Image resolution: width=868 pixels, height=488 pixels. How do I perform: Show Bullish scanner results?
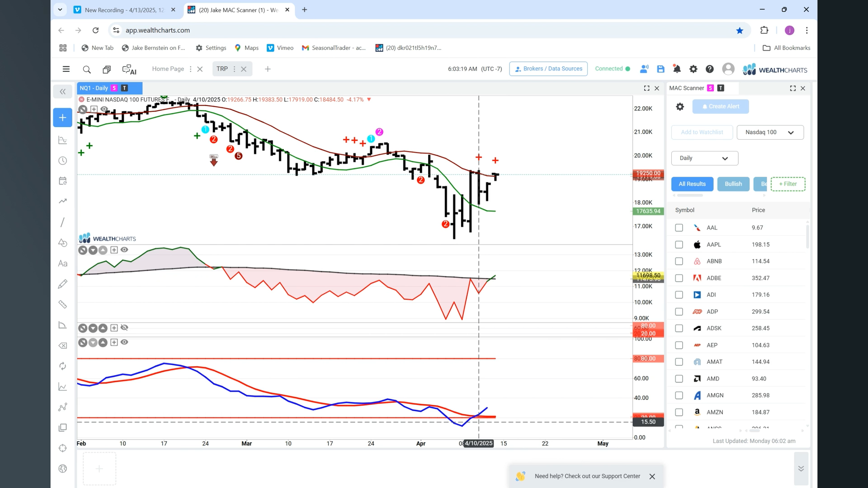[733, 184]
